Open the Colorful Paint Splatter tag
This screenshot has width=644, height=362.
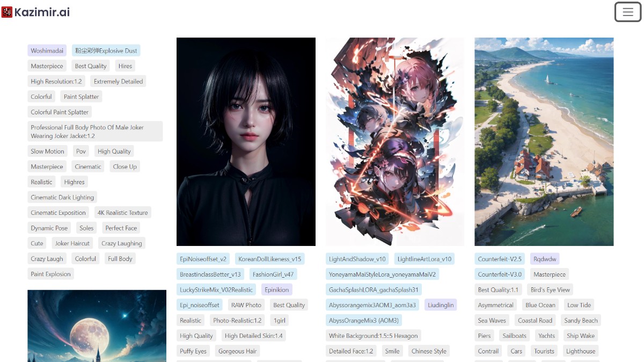(x=60, y=112)
